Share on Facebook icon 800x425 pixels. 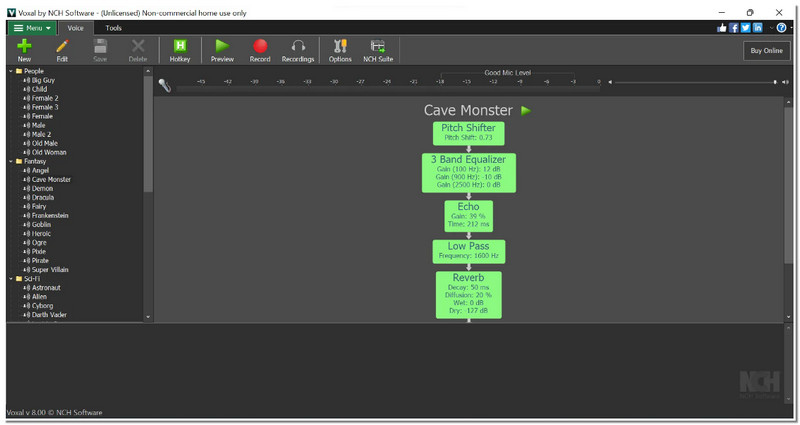tap(733, 28)
